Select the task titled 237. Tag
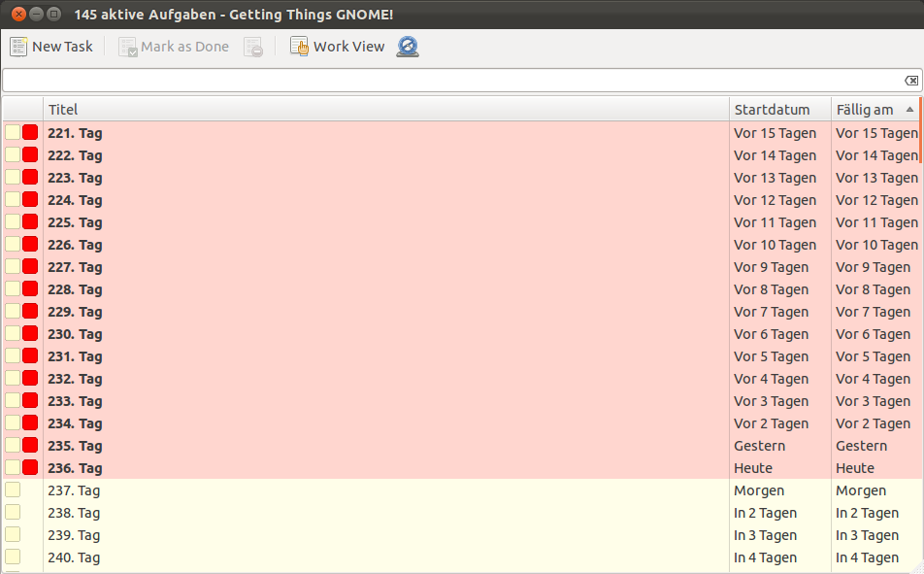This screenshot has width=924, height=574. pyautogui.click(x=74, y=490)
